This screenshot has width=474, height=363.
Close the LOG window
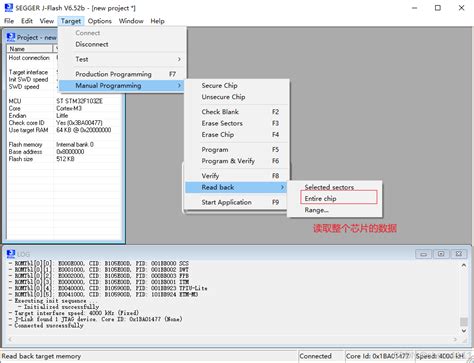[459, 254]
